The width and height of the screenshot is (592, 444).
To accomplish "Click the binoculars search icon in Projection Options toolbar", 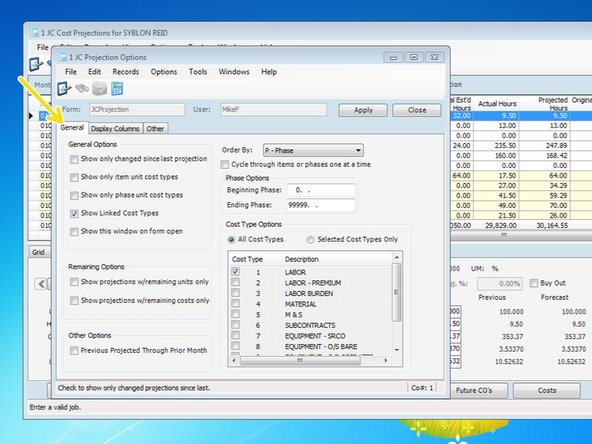I will click(82, 89).
